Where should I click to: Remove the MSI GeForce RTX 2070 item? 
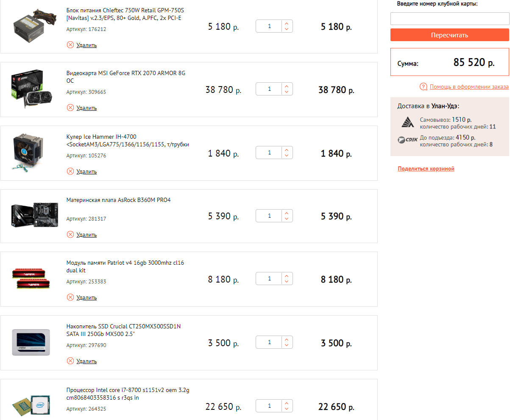coord(70,108)
